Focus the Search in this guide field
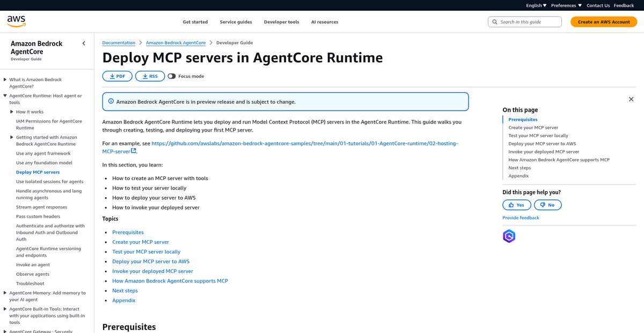Screen dimensions: 644x333 [x=525, y=22]
